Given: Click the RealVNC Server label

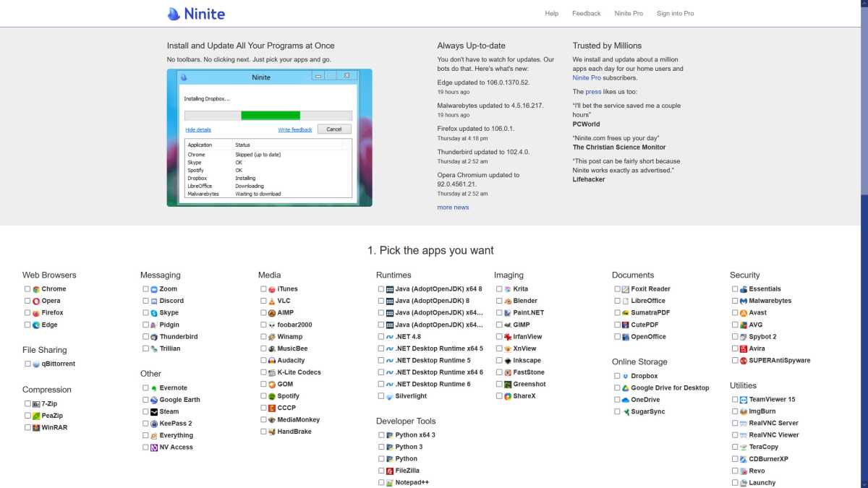Looking at the screenshot, I should click(x=774, y=424).
